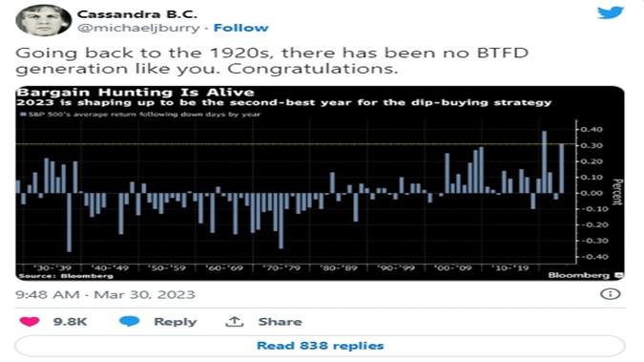This screenshot has width=644, height=362.
Task: Open the @michaeljburry handle link
Action: point(138,28)
